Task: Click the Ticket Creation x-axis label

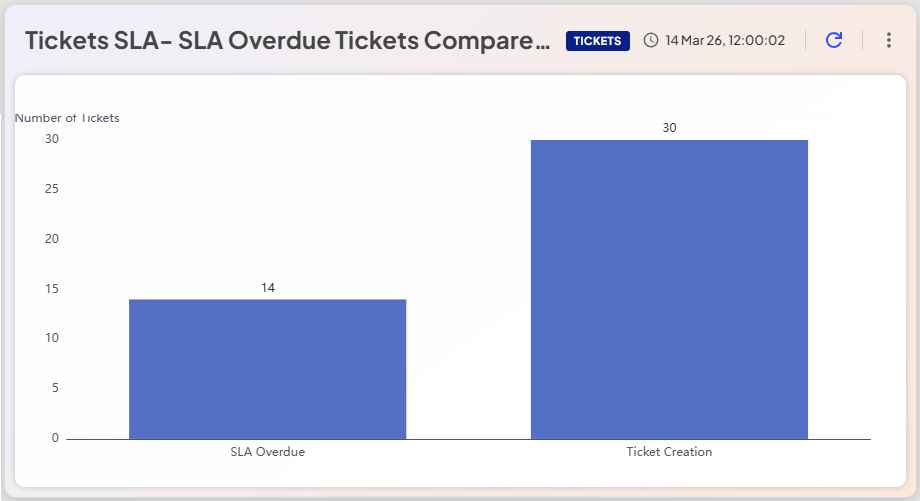Action: [x=669, y=452]
